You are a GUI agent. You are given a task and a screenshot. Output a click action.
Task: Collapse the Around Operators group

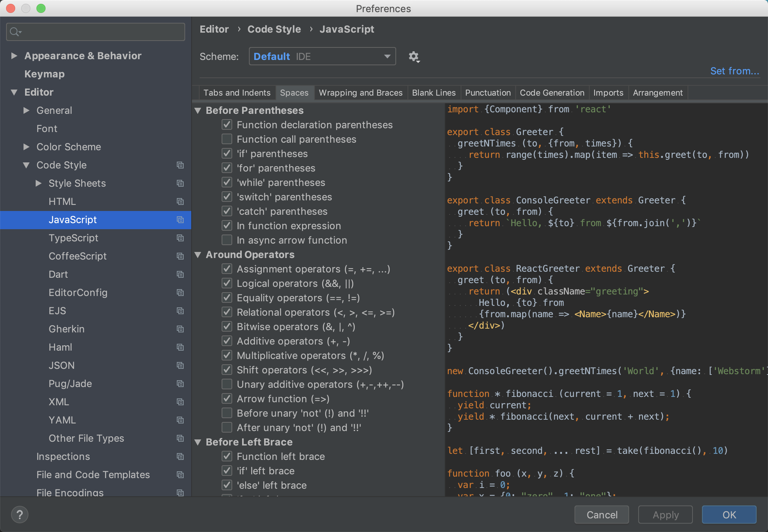pos(198,255)
